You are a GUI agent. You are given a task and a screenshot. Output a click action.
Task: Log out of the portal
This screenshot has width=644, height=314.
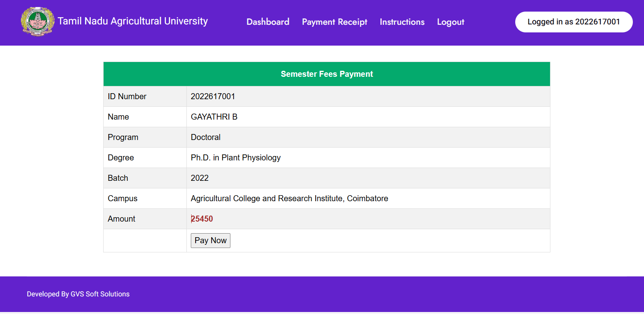[x=450, y=22]
